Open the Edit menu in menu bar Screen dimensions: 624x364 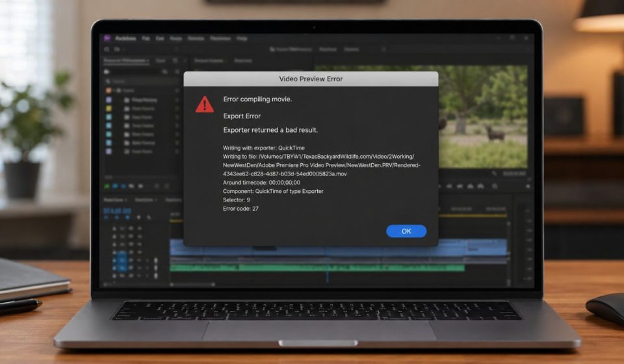pos(160,38)
